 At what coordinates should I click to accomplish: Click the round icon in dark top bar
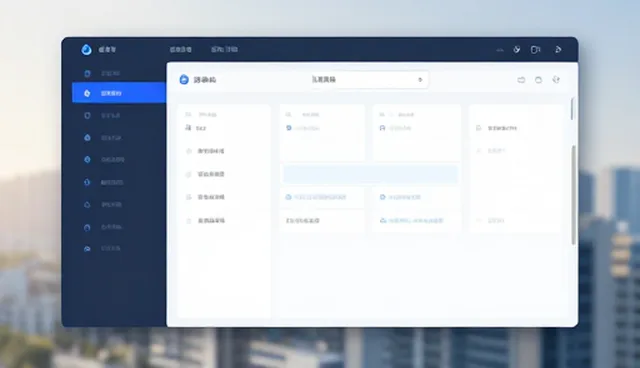517,49
